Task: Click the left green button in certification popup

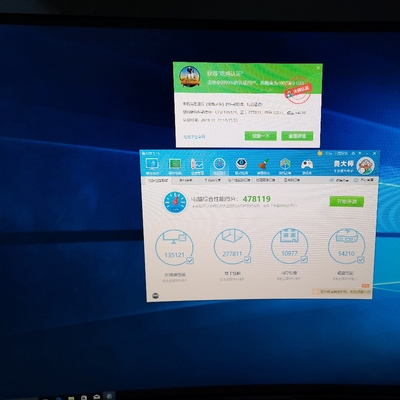Action: [x=260, y=136]
